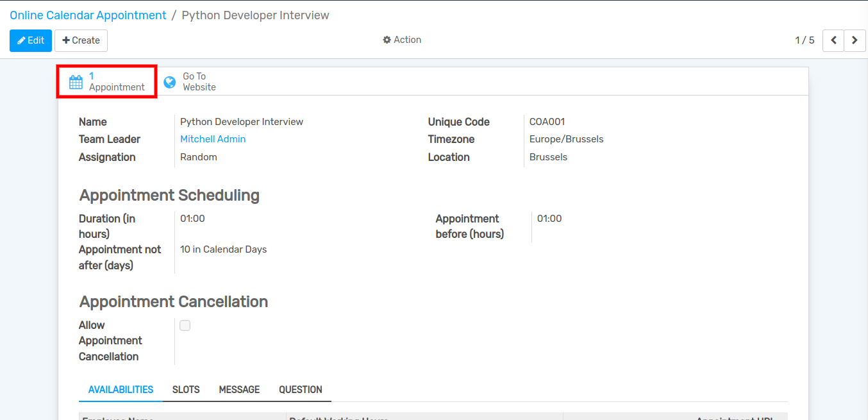The image size is (868, 420).
Task: Go to the previous record with left chevron
Action: tap(833, 40)
